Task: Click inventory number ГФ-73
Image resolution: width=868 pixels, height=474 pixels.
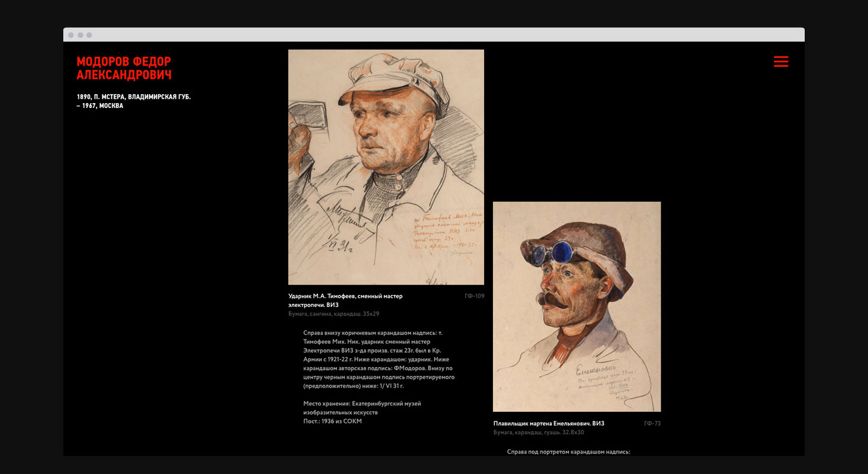Action: [x=652, y=423]
